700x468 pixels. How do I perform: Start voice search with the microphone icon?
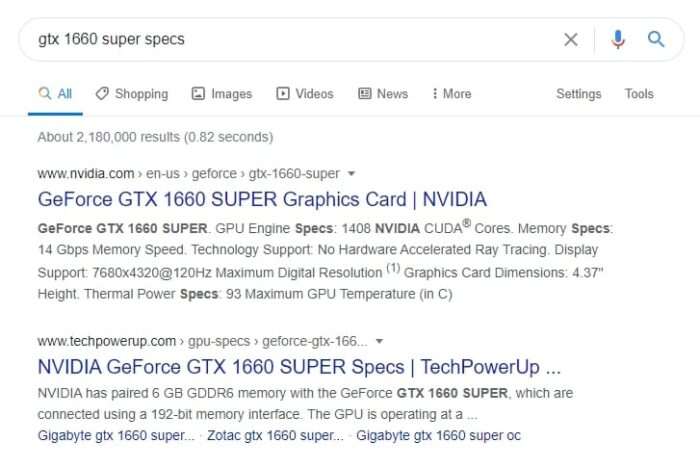[x=618, y=39]
